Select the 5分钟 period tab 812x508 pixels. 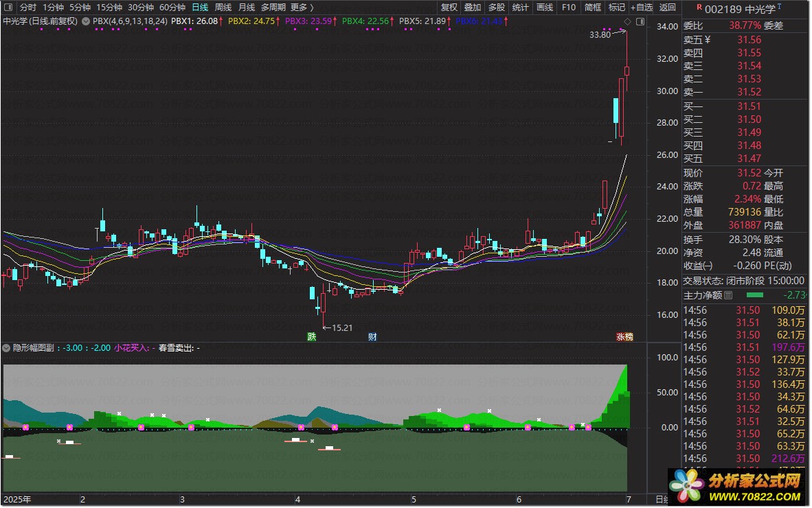80,8
